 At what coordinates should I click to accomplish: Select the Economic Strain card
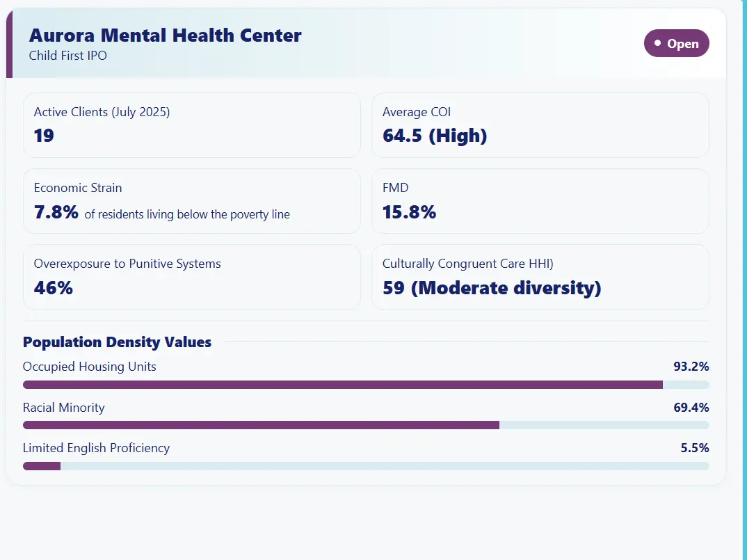click(192, 201)
